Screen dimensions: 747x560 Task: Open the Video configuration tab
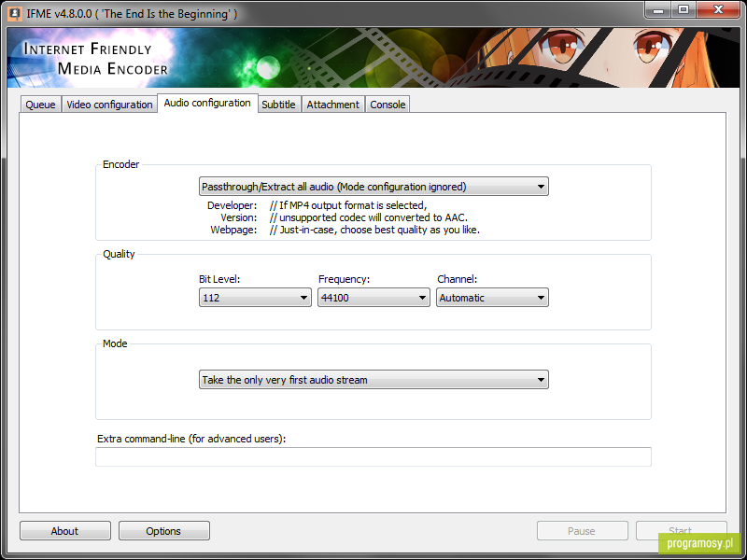coord(109,105)
